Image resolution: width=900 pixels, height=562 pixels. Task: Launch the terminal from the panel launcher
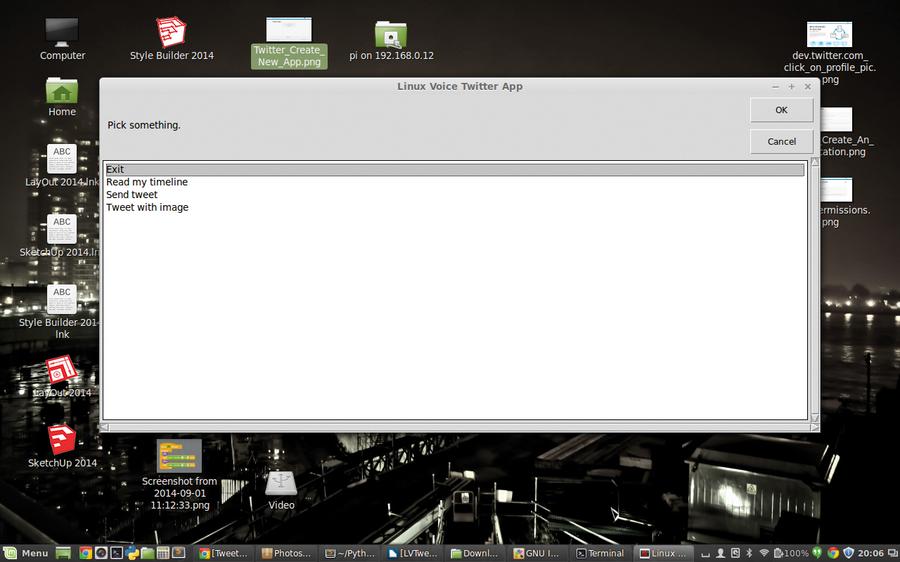pyautogui.click(x=117, y=553)
